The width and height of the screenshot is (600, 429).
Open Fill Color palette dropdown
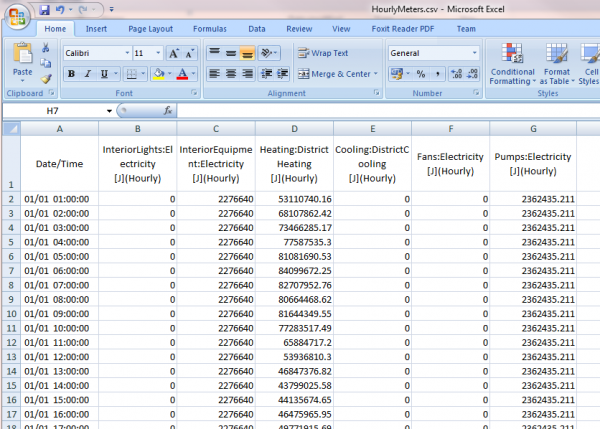170,73
